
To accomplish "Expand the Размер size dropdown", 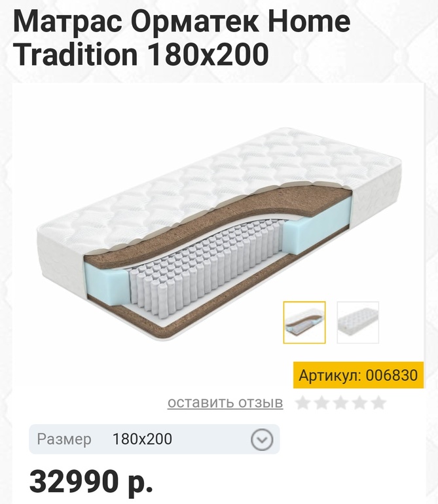I will click(155, 439).
